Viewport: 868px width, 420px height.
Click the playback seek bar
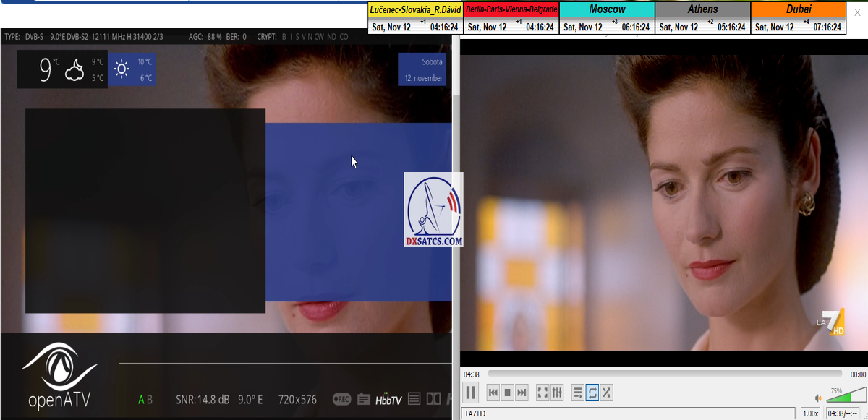(664, 374)
